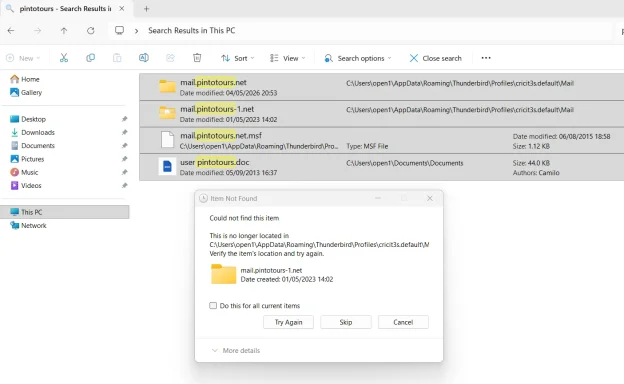This screenshot has width=624, height=384.
Task: Open Videos in the navigation pane
Action: tap(26, 185)
